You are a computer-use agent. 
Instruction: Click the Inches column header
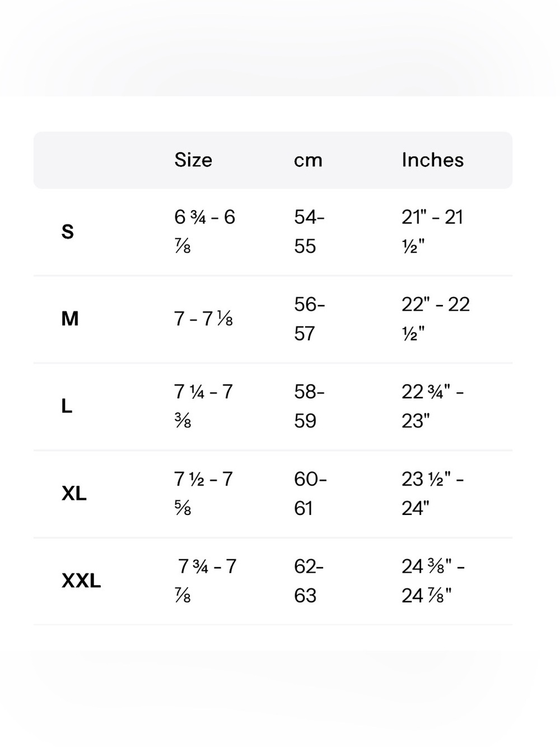coord(432,160)
